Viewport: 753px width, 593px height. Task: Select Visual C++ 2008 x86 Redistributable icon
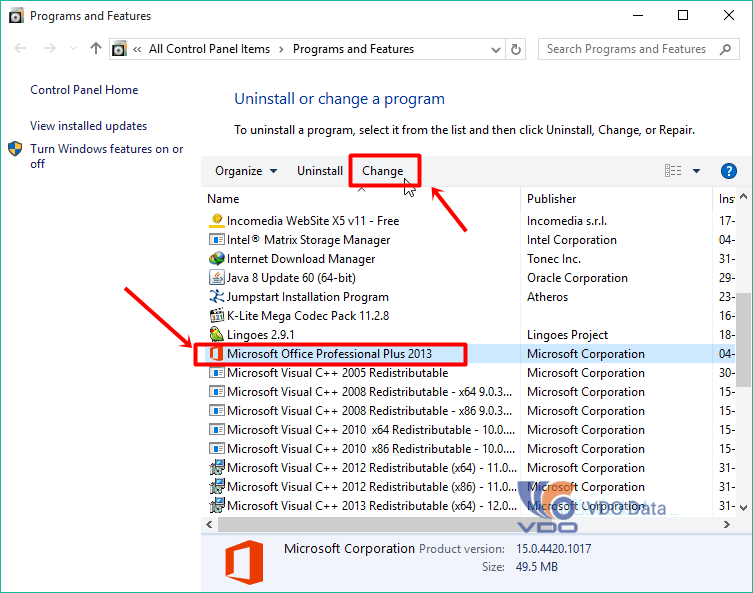tap(217, 410)
